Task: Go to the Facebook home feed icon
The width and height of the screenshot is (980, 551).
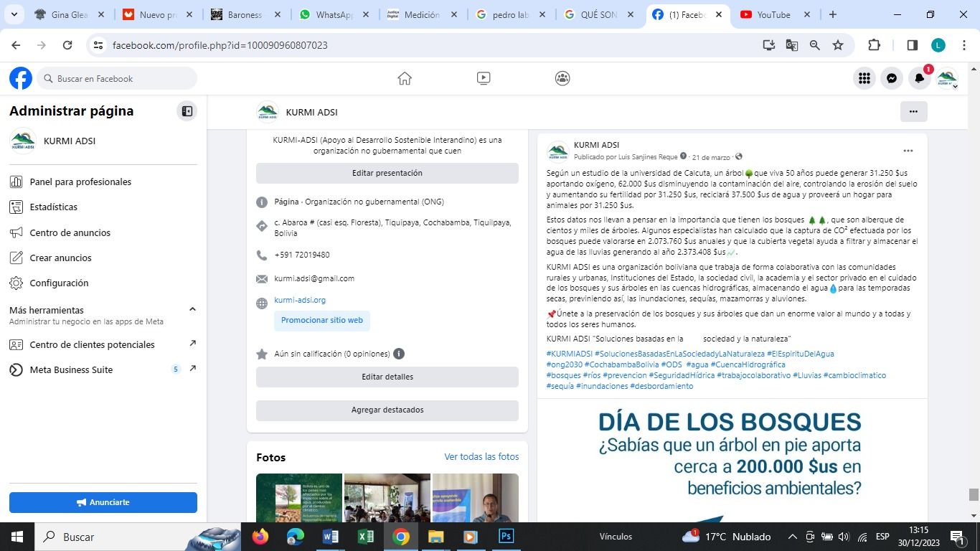Action: tap(405, 78)
